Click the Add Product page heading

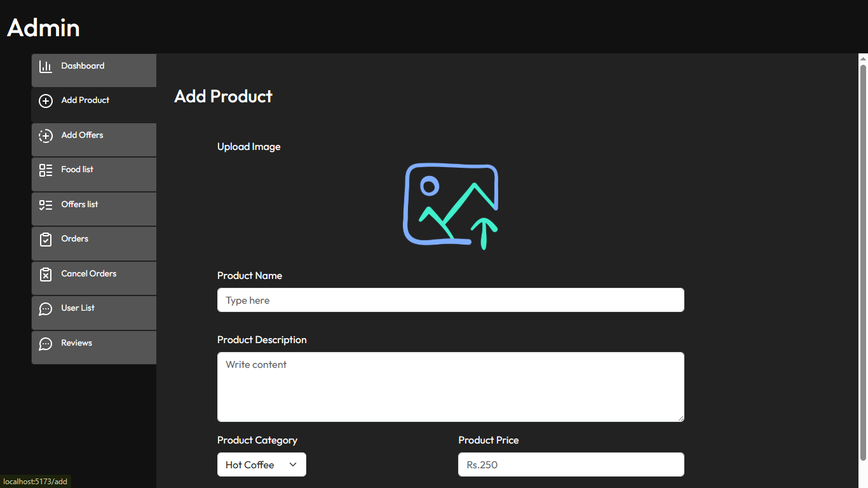[x=223, y=96]
